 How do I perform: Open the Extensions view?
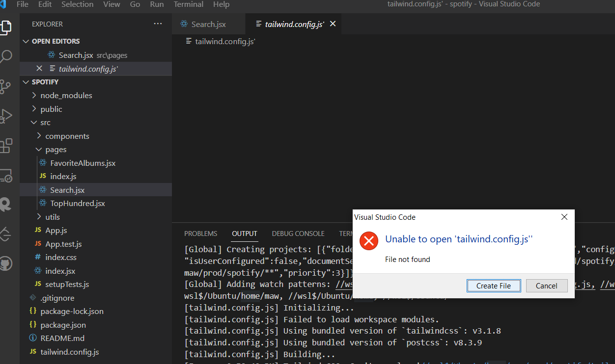[x=5, y=146]
